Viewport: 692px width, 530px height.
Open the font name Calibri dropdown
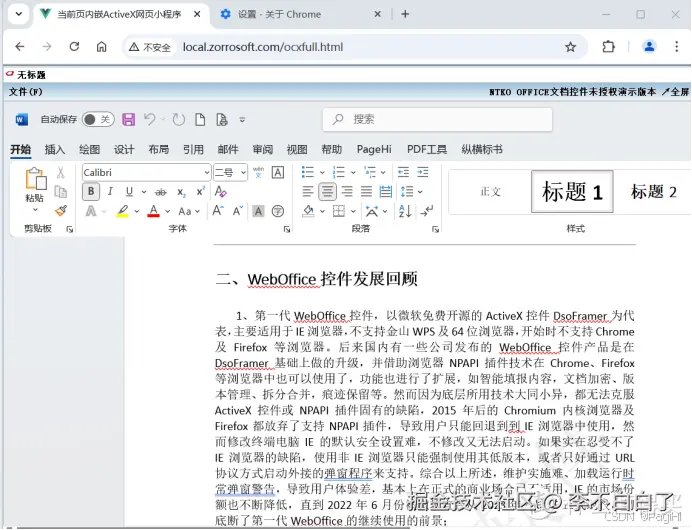(207, 173)
